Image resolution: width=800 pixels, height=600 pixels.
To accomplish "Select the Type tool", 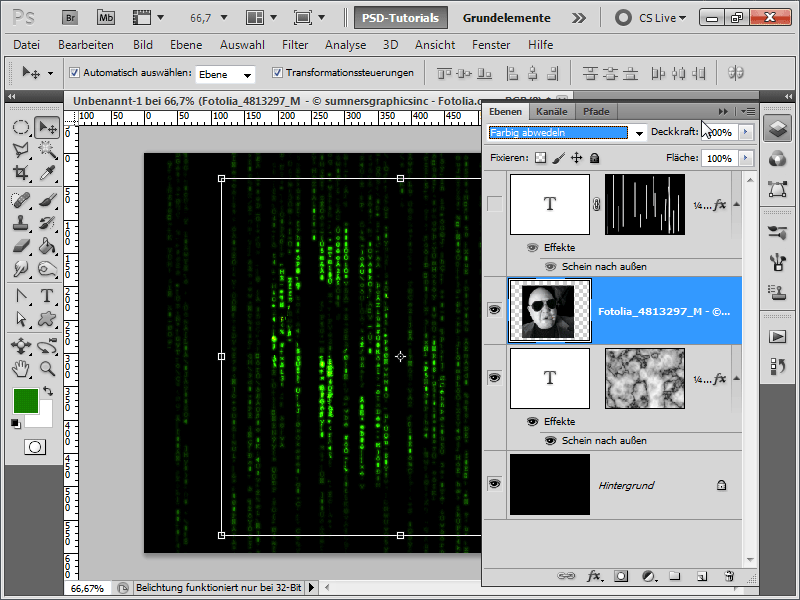I will point(47,296).
